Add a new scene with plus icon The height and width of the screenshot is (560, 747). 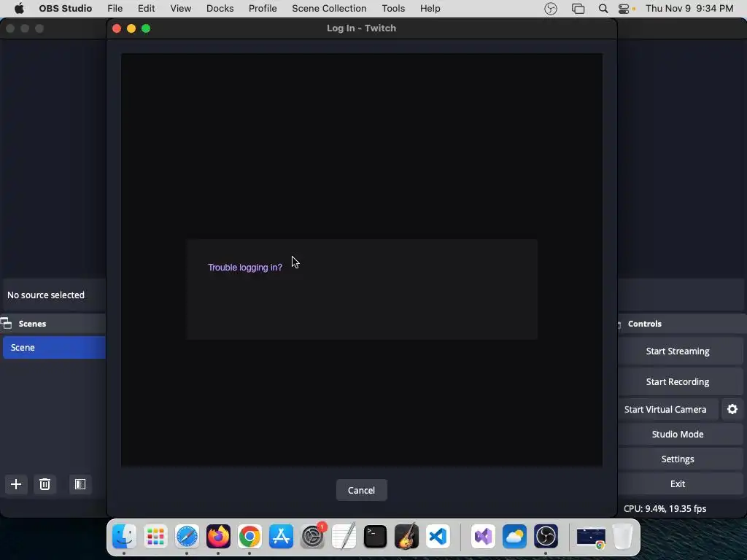pyautogui.click(x=16, y=484)
